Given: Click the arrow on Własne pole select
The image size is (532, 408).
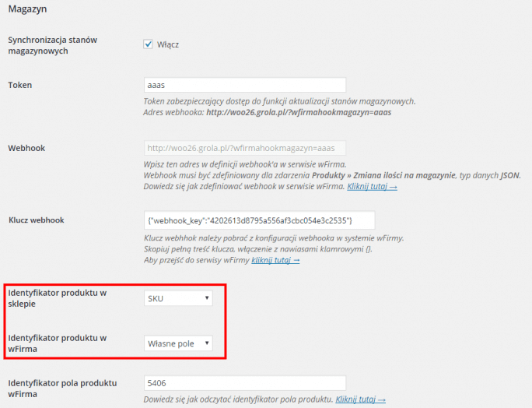Looking at the screenshot, I should tap(207, 343).
